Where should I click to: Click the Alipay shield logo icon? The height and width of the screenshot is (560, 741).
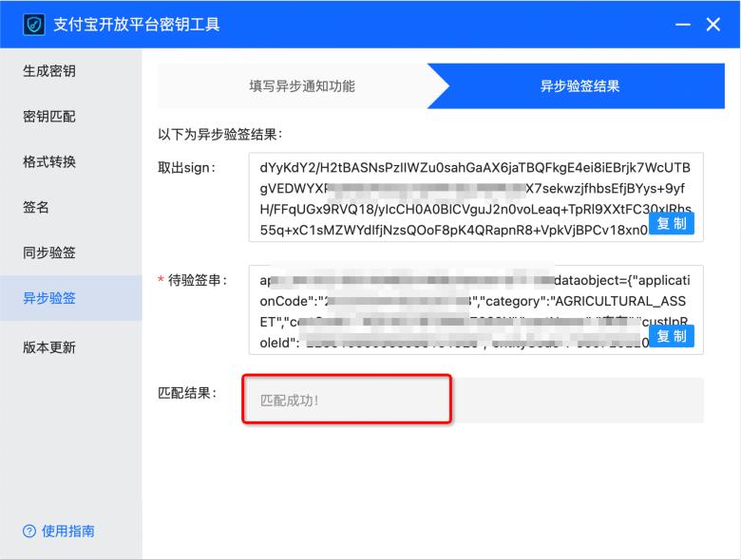tap(34, 25)
